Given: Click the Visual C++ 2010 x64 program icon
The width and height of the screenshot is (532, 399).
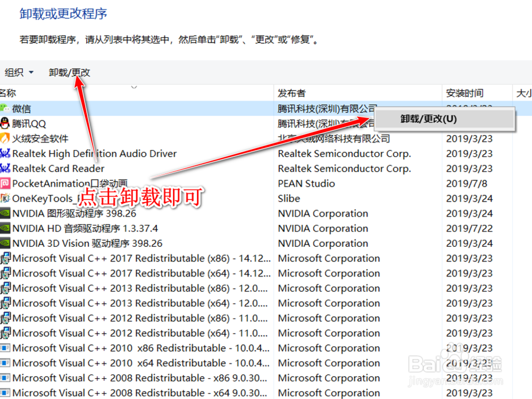Looking at the screenshot, I should (x=5, y=363).
